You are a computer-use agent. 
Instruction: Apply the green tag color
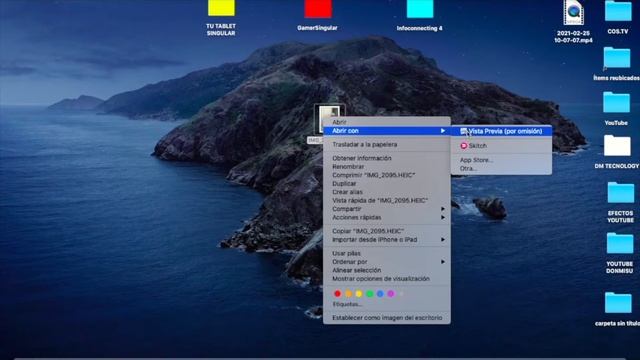[369, 293]
